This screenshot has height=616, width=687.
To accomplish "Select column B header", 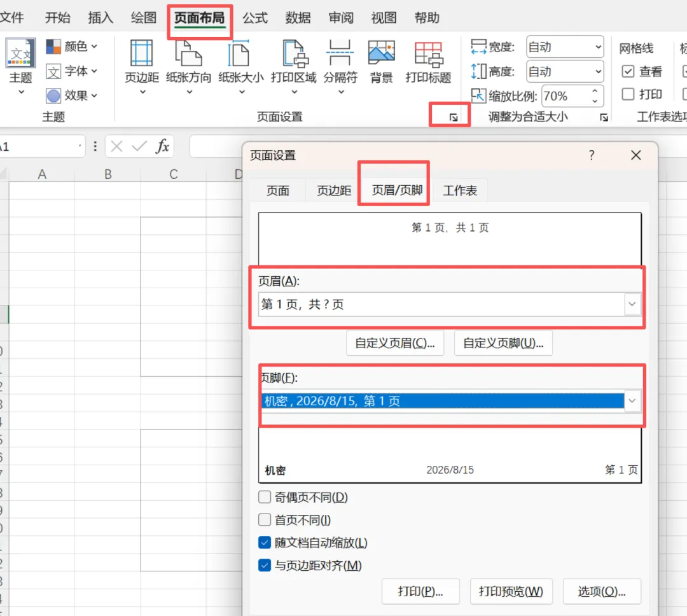I will 108,174.
